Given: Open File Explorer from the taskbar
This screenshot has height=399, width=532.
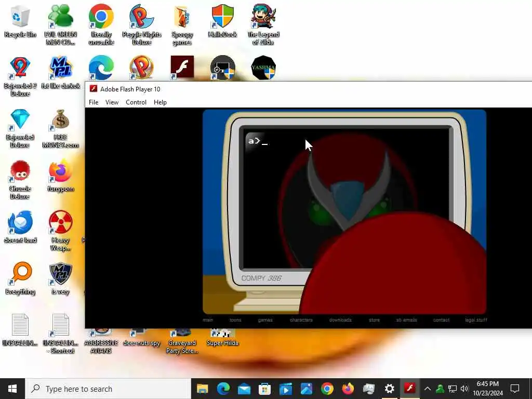Looking at the screenshot, I should pyautogui.click(x=202, y=389).
